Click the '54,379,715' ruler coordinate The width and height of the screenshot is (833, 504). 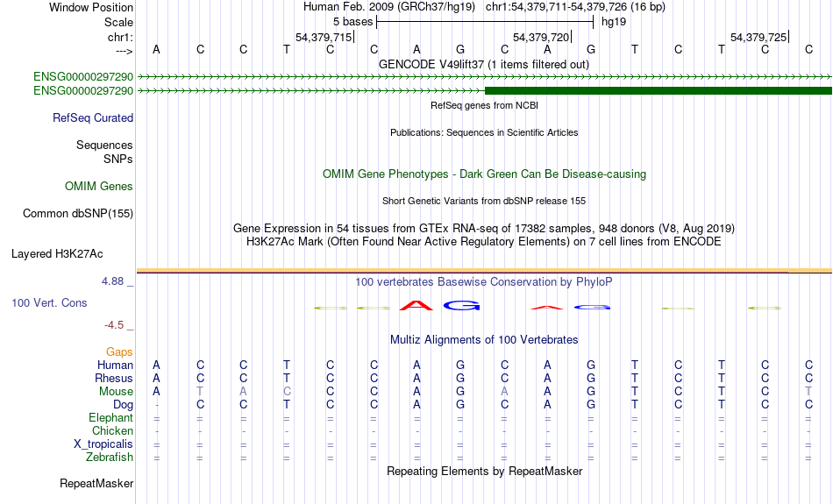click(x=324, y=37)
